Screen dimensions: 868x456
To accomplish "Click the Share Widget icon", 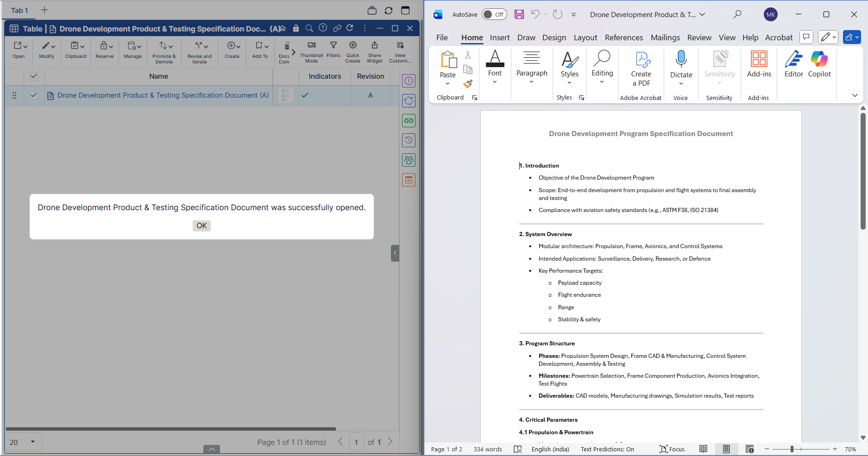I will click(374, 51).
